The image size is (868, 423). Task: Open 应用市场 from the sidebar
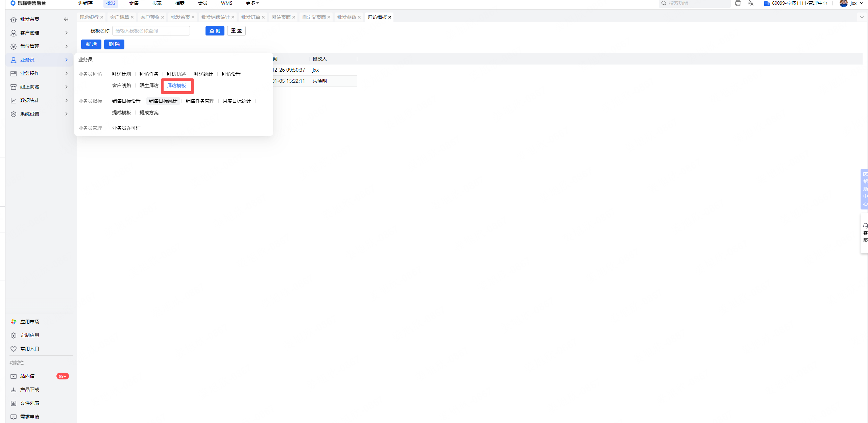[29, 322]
